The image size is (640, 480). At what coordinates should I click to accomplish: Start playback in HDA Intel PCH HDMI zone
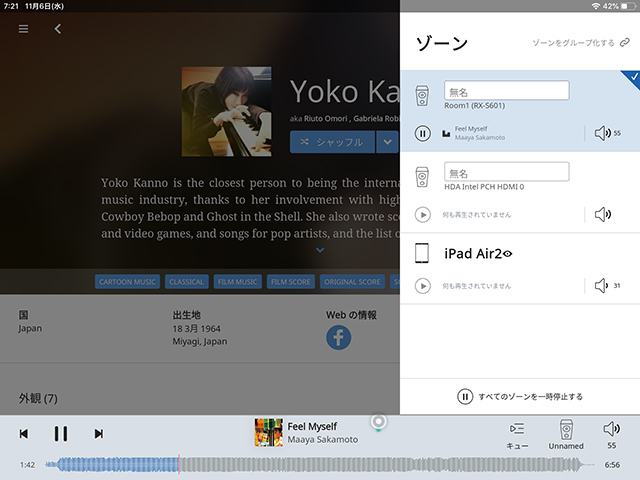(422, 215)
